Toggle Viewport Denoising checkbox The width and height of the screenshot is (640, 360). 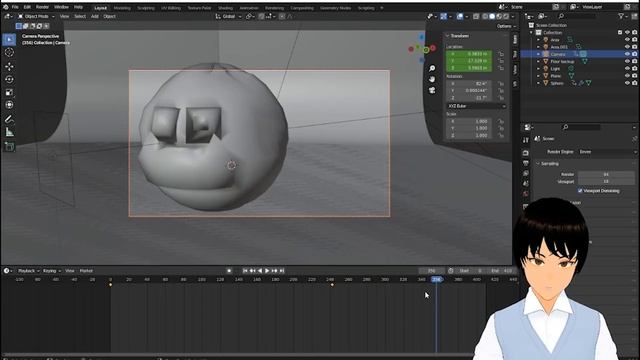[x=580, y=191]
